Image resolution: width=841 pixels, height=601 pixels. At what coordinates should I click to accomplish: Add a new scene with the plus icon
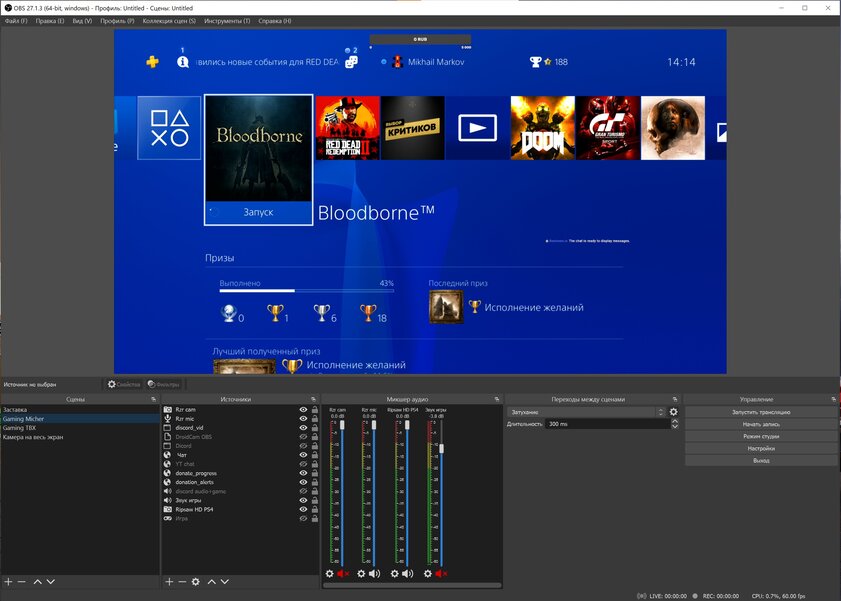pos(8,582)
